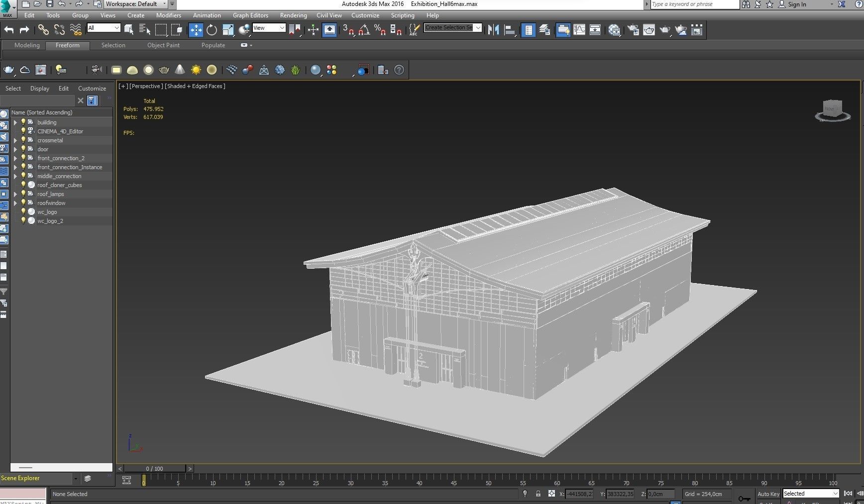Activate the Select and Move tool
Screen dimensions: 864x504
[x=196, y=30]
